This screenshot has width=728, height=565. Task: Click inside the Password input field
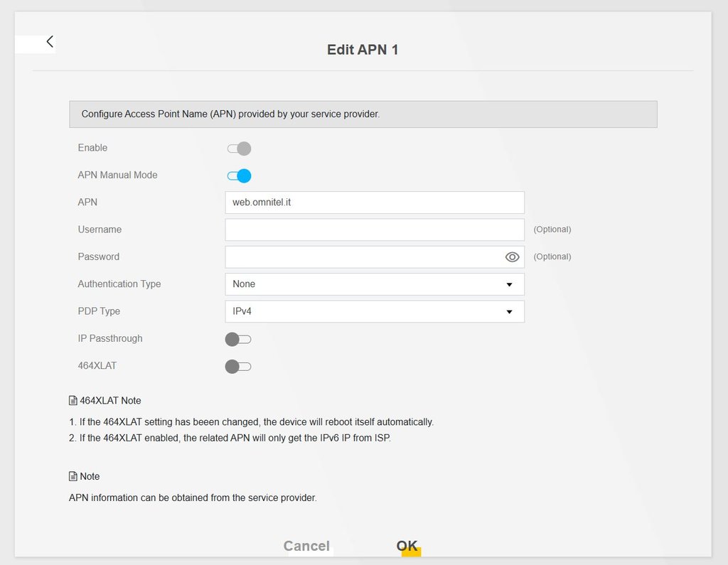[x=363, y=257]
